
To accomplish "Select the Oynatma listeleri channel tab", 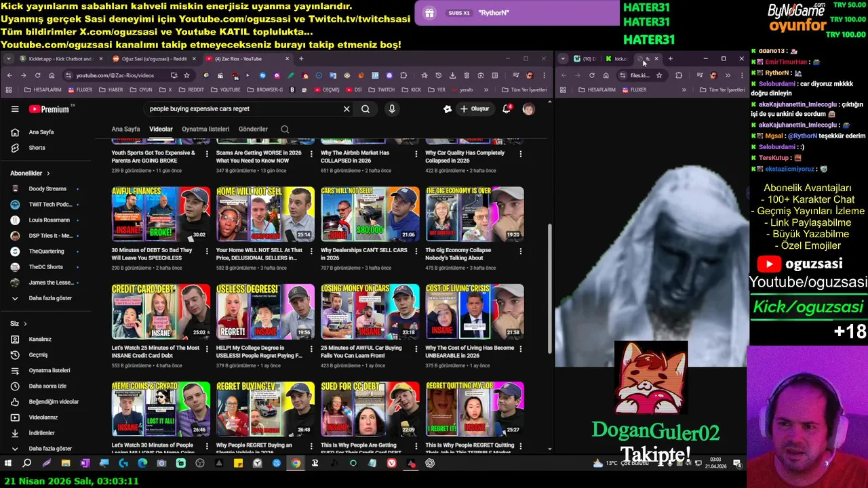I will [207, 129].
